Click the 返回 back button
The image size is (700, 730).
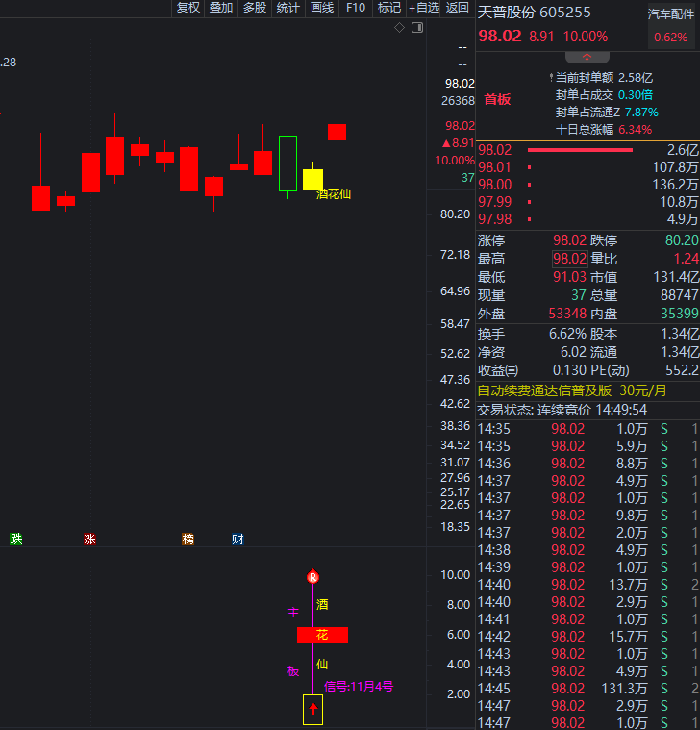[458, 8]
